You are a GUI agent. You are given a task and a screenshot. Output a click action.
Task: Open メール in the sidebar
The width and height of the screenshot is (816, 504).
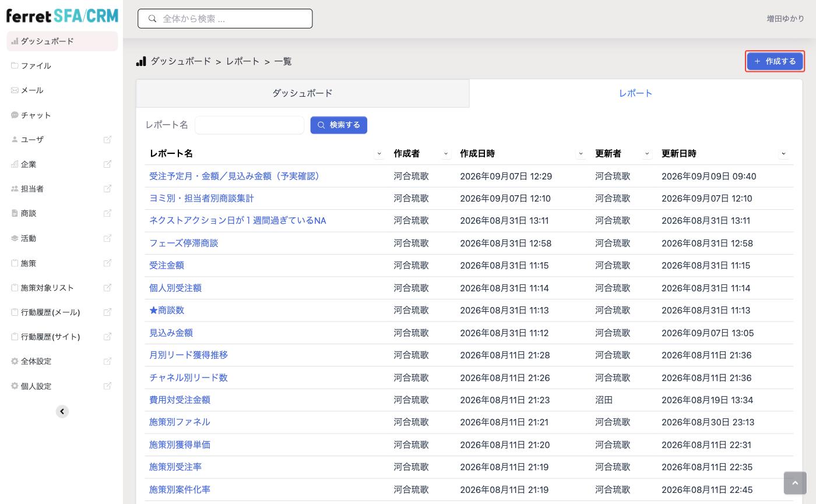coord(62,90)
